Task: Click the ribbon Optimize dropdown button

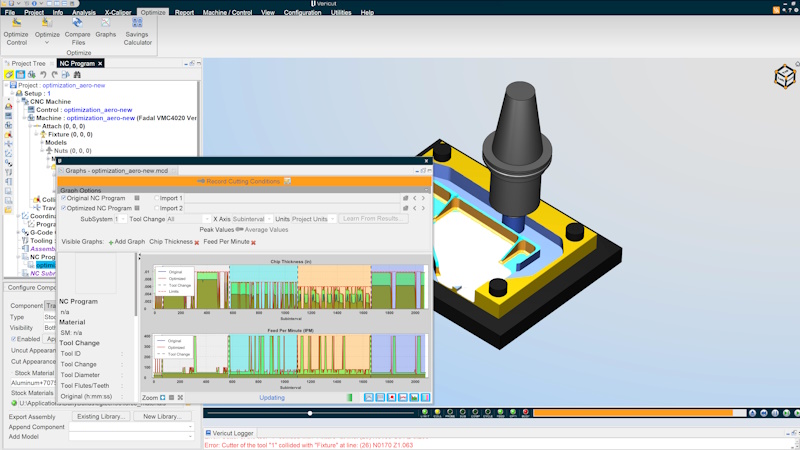Action: (47, 32)
